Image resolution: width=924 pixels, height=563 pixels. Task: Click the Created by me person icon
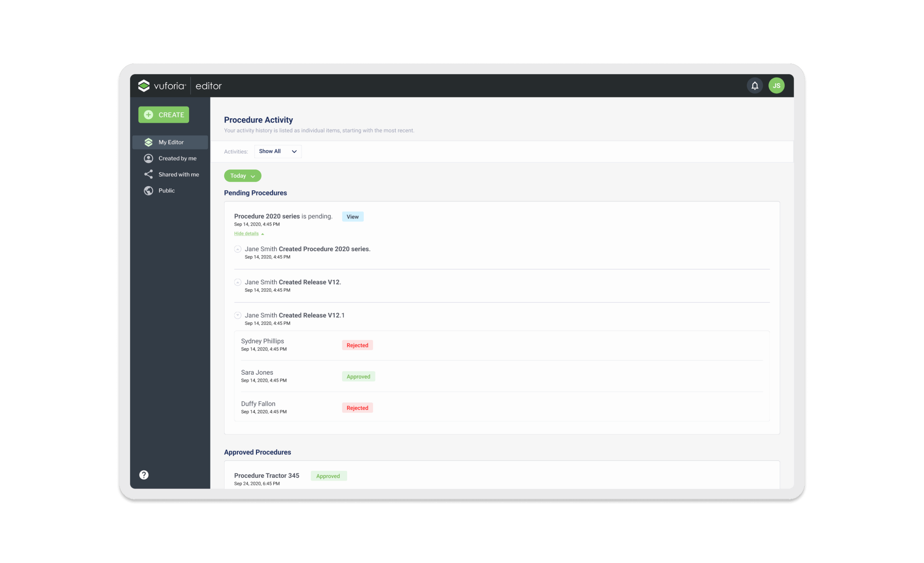tap(148, 159)
